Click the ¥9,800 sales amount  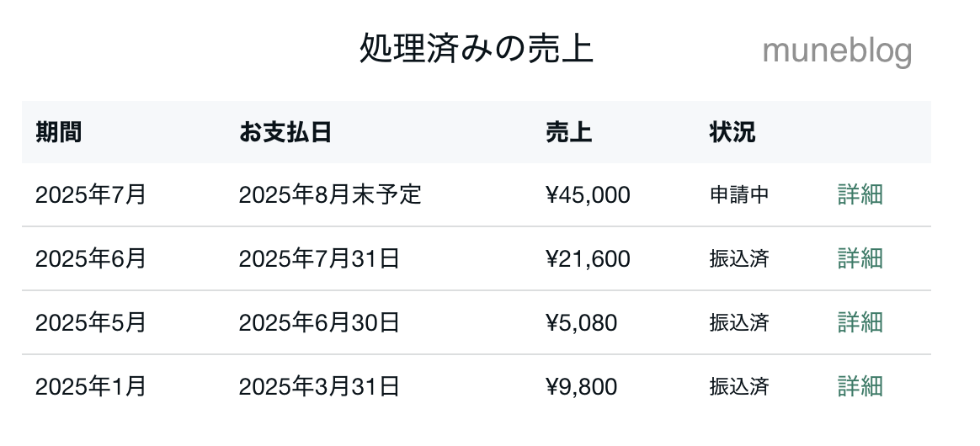pos(581,386)
